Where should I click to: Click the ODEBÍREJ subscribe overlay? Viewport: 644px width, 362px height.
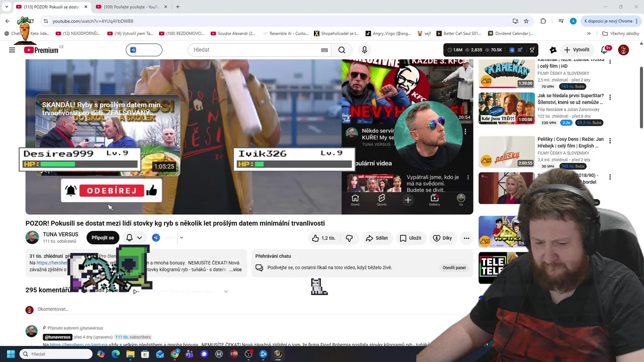click(x=111, y=191)
